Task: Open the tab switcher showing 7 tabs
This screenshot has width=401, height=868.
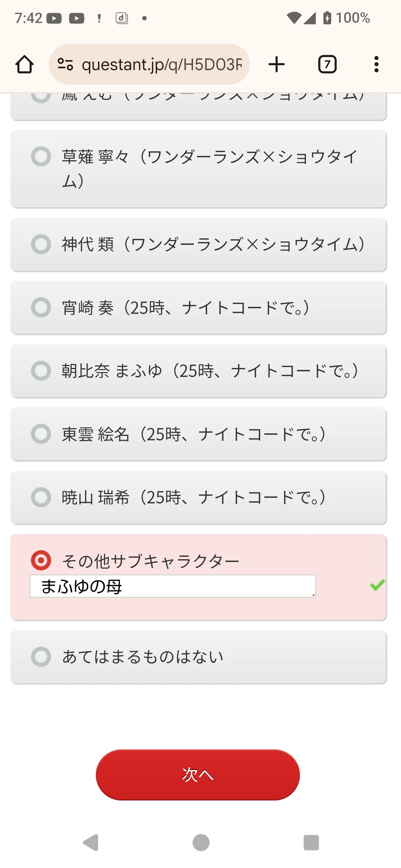Action: click(327, 65)
